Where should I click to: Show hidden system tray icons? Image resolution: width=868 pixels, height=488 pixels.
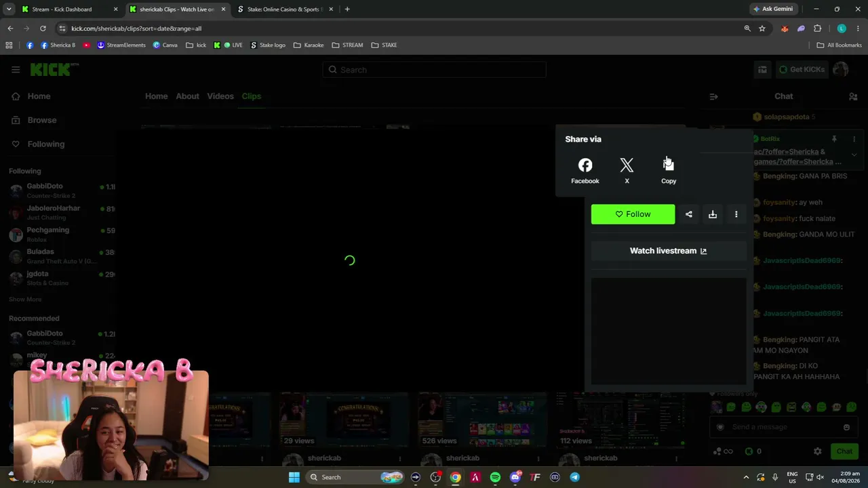point(746,477)
